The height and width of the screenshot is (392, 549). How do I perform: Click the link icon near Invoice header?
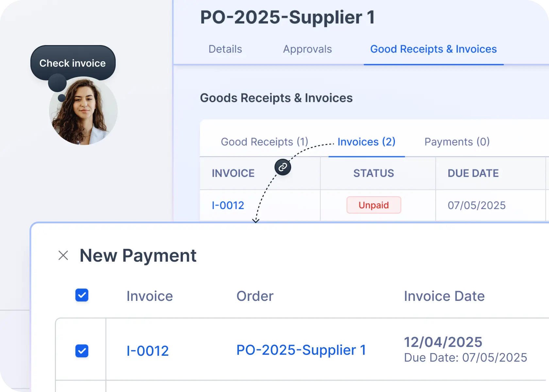(x=283, y=167)
